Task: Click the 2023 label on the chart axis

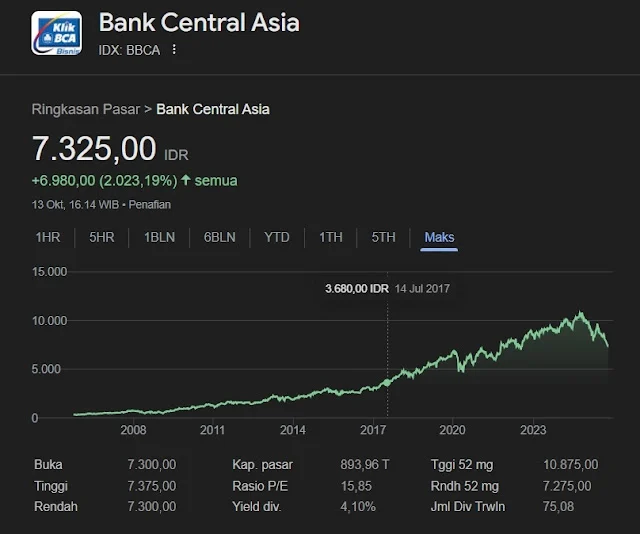Action: [533, 431]
